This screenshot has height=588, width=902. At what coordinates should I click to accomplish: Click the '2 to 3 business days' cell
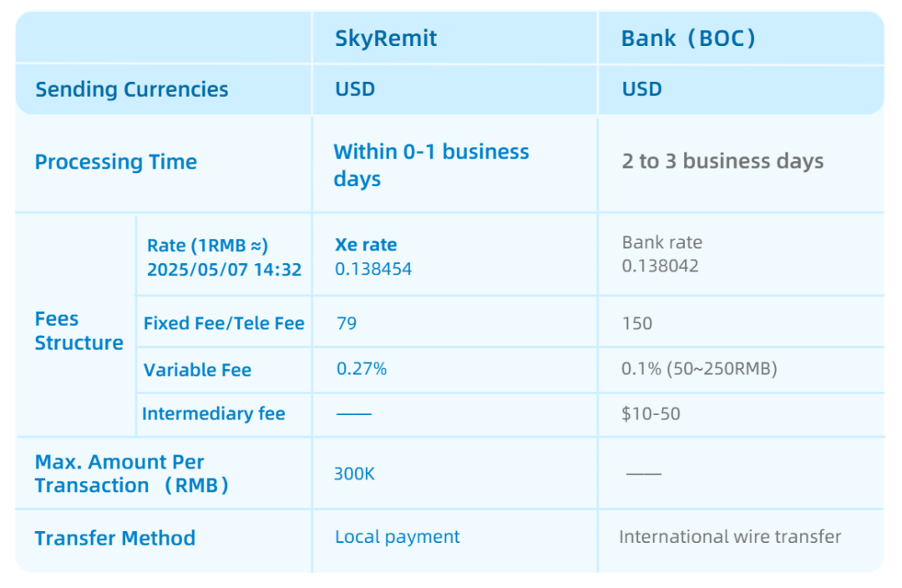(x=722, y=161)
